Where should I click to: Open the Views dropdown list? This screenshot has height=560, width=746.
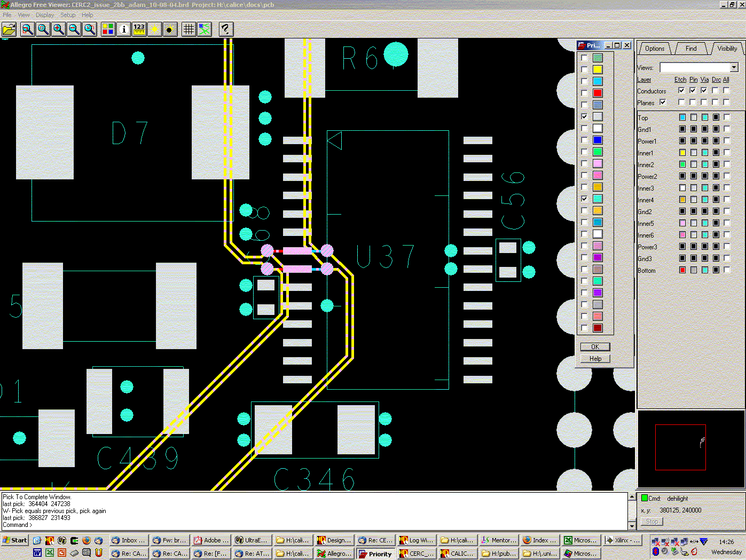pos(734,68)
